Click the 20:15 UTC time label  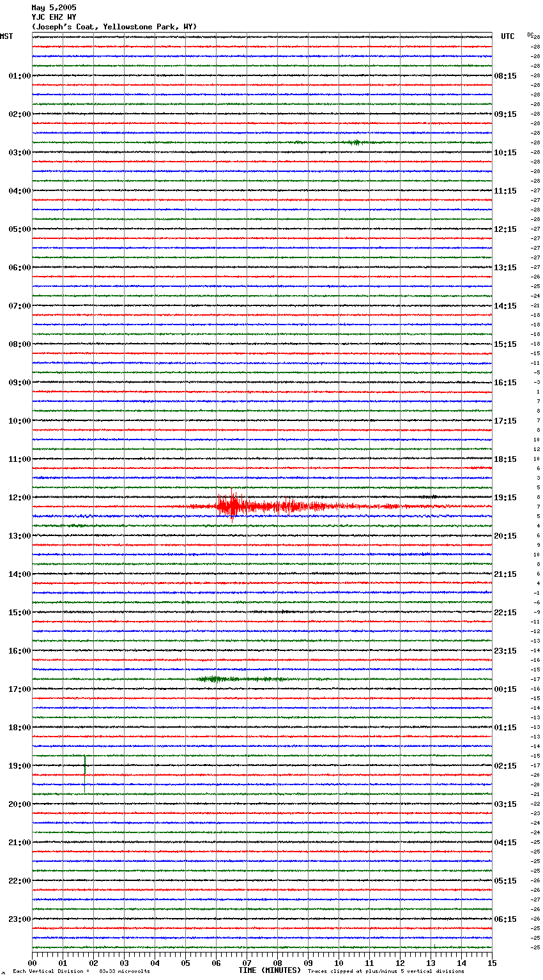tap(505, 536)
